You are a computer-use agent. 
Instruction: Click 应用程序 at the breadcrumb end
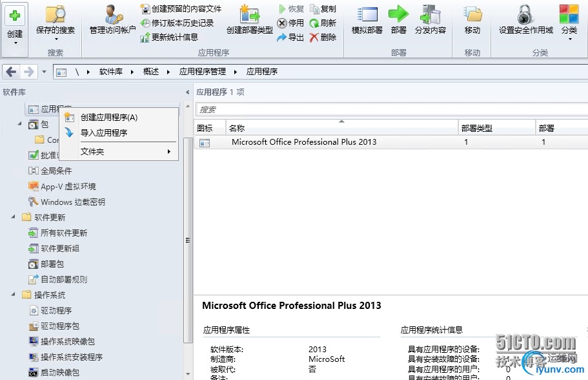tap(262, 71)
